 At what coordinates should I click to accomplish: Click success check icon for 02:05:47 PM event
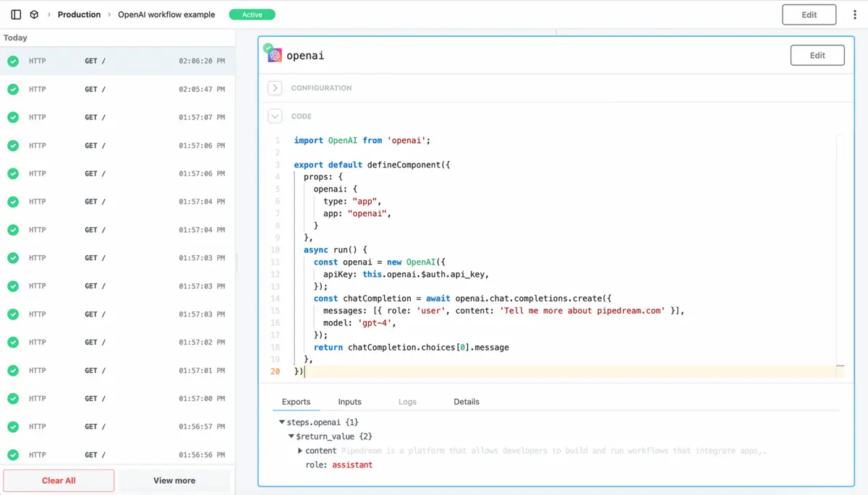[13, 90]
